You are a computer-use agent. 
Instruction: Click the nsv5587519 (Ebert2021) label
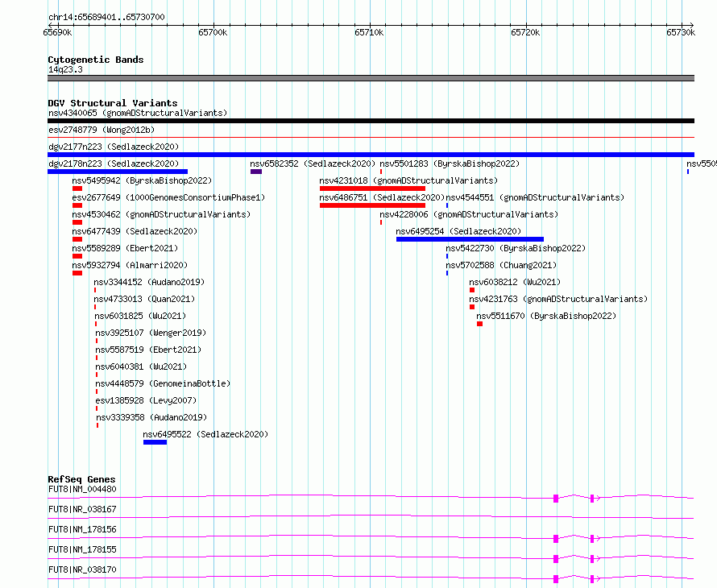point(148,350)
